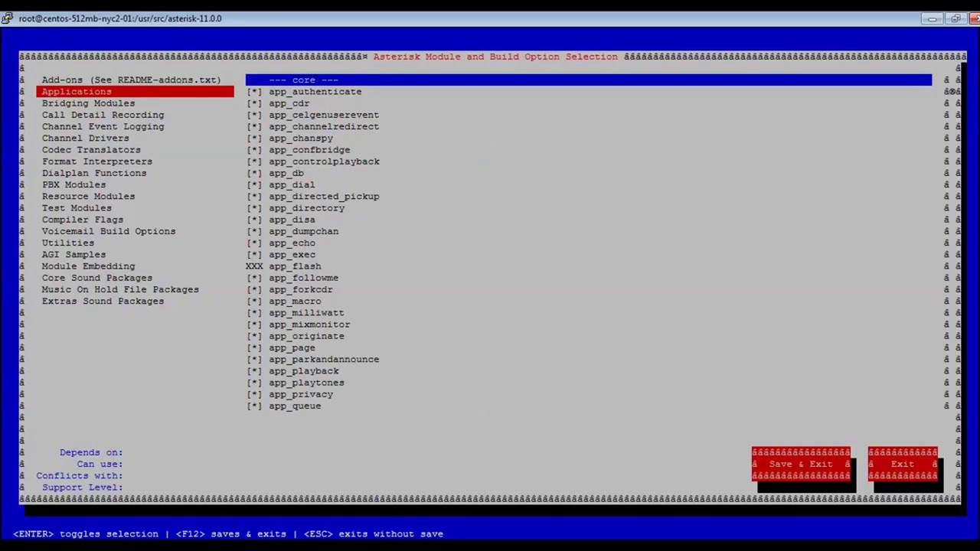
Task: Toggle the app_privacy checkbox
Action: tap(254, 394)
